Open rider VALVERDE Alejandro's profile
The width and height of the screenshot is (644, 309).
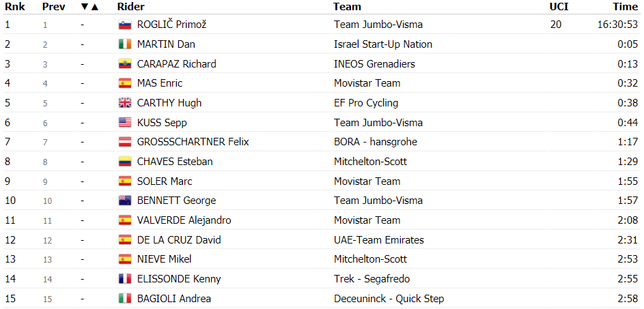click(x=184, y=220)
